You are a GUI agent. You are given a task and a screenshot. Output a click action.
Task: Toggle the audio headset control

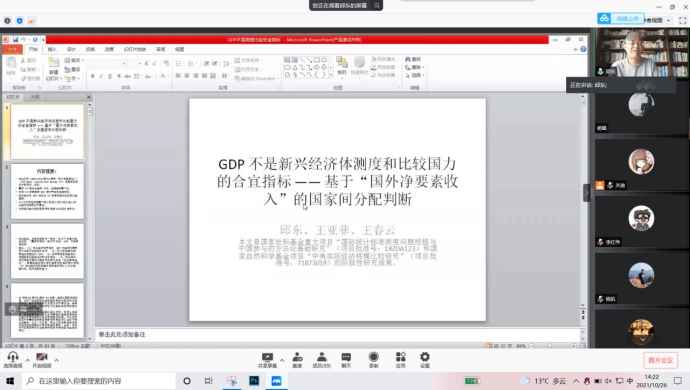pos(13,360)
